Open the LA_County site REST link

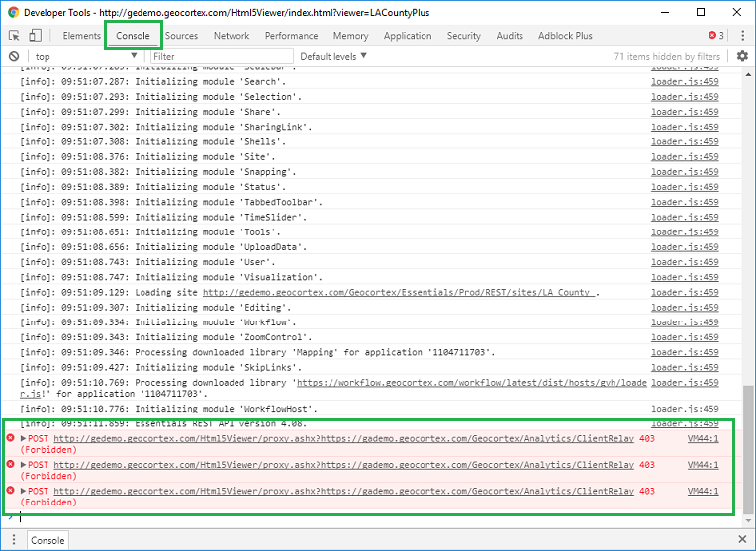(x=399, y=292)
